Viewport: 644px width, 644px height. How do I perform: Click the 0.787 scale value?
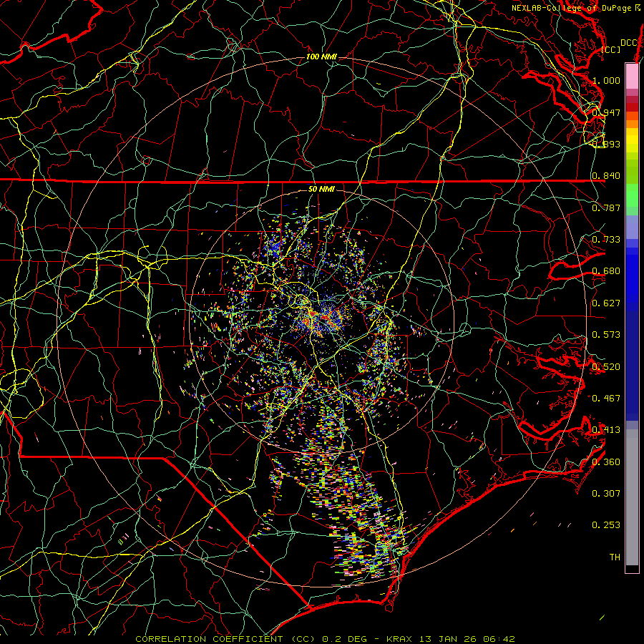[606, 208]
